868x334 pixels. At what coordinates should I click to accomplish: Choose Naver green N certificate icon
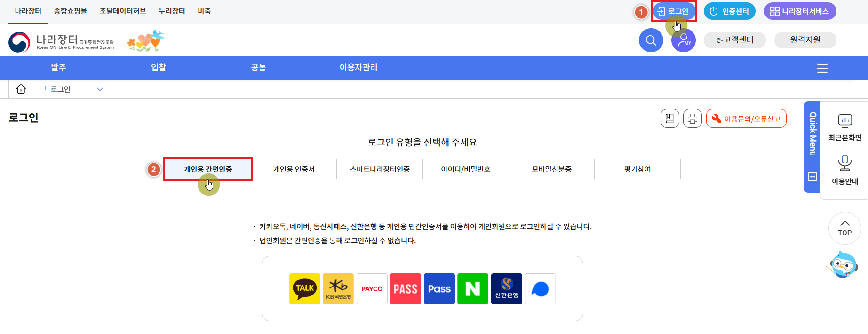click(473, 289)
